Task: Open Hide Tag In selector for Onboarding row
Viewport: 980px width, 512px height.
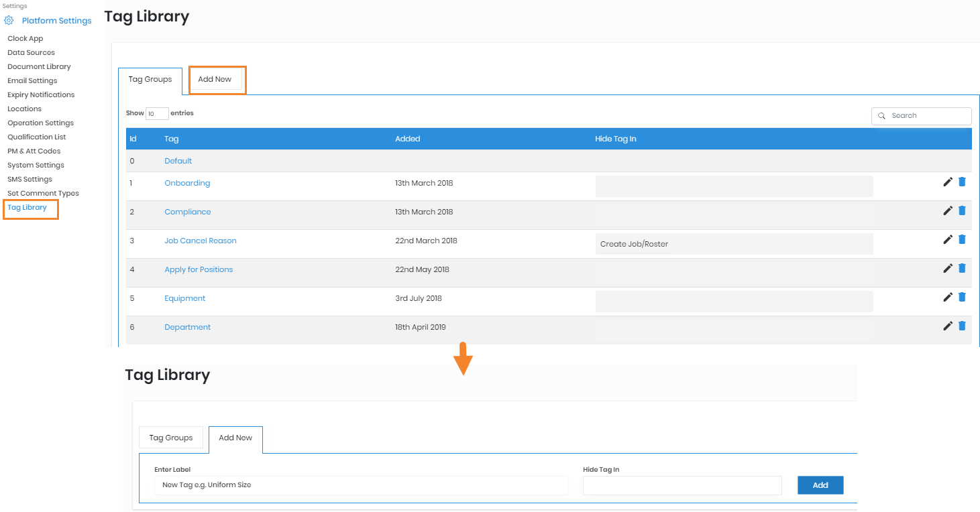Action: [734, 186]
